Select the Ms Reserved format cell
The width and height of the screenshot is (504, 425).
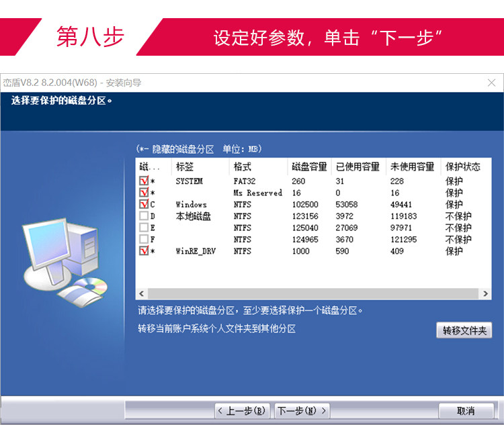tap(258, 193)
